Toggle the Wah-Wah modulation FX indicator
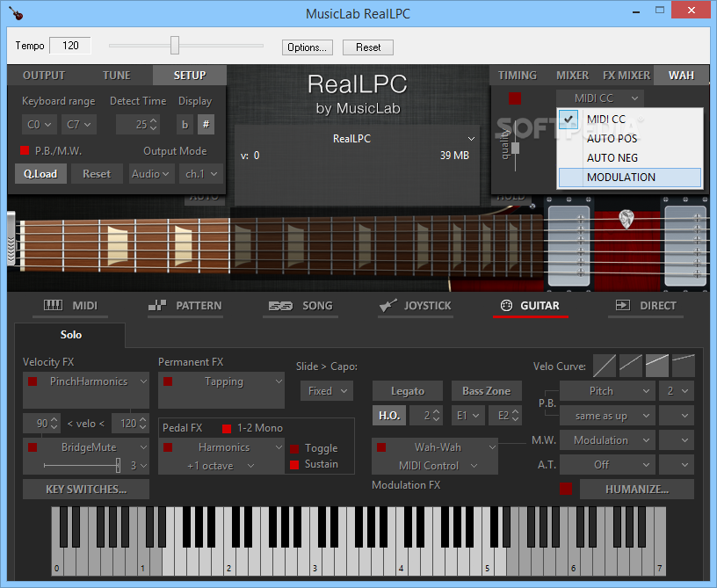Viewport: 717px width, 588px height. point(381,447)
